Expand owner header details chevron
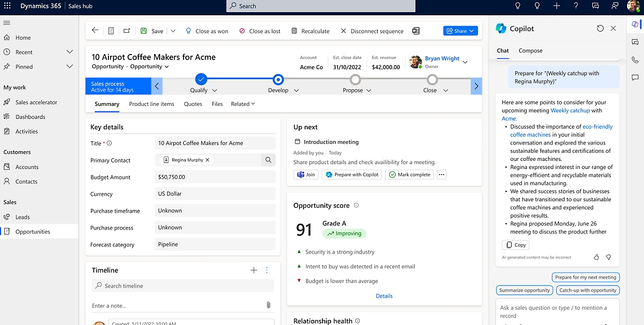The height and width of the screenshot is (325, 644). point(465,62)
